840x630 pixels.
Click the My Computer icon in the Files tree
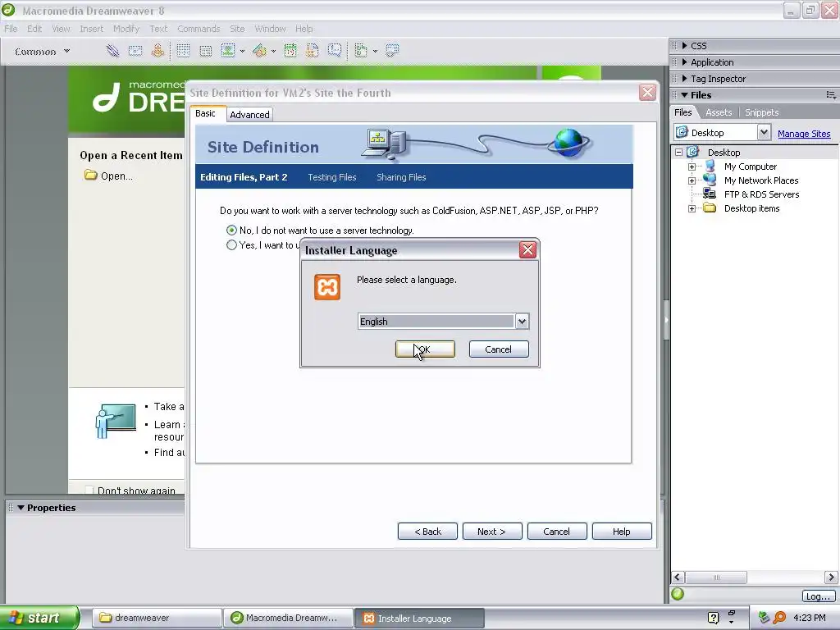click(x=710, y=167)
